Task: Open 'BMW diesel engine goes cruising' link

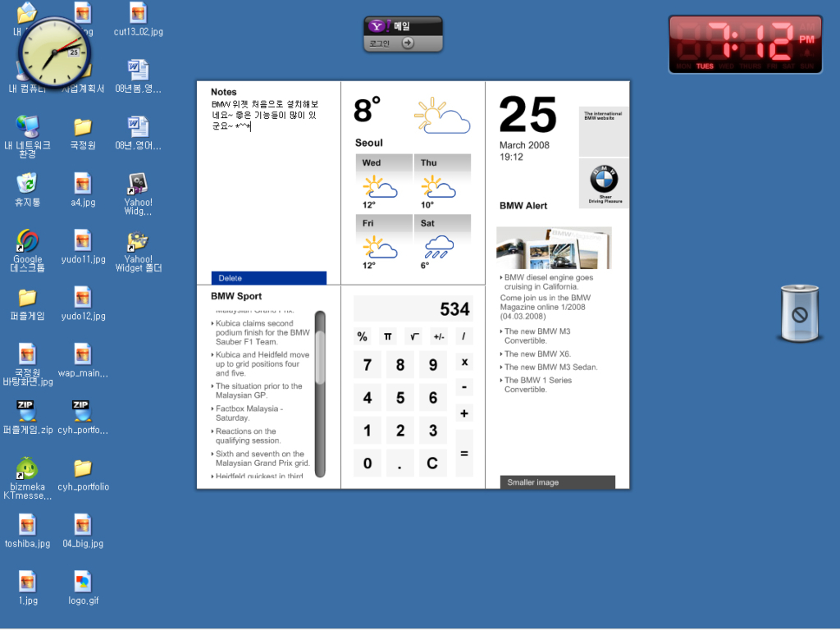Action: [x=547, y=282]
